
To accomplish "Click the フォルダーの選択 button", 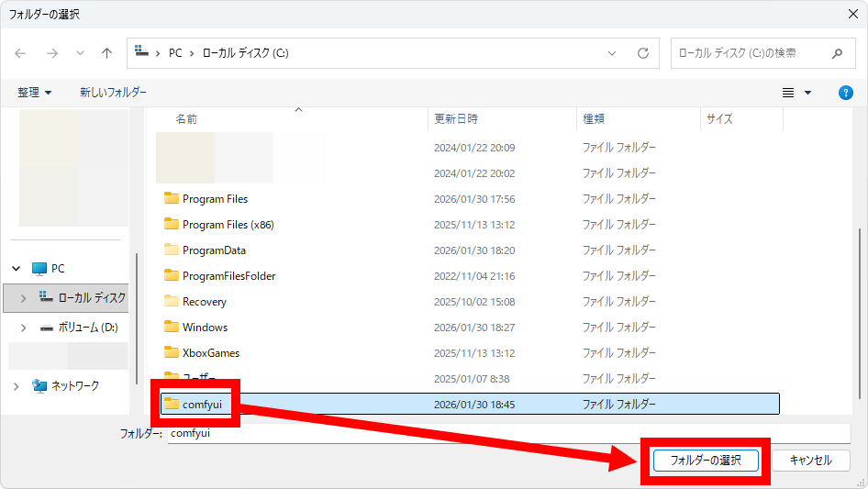I will [x=705, y=460].
